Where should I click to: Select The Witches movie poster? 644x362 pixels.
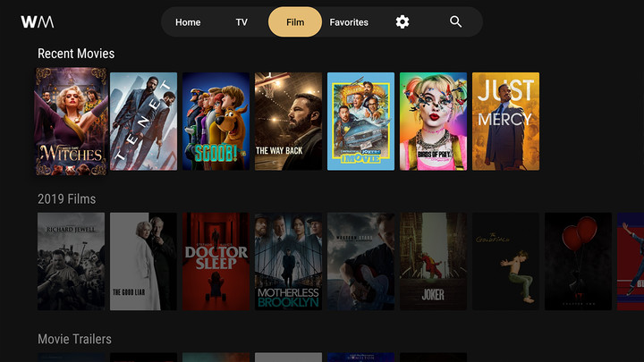(x=71, y=122)
